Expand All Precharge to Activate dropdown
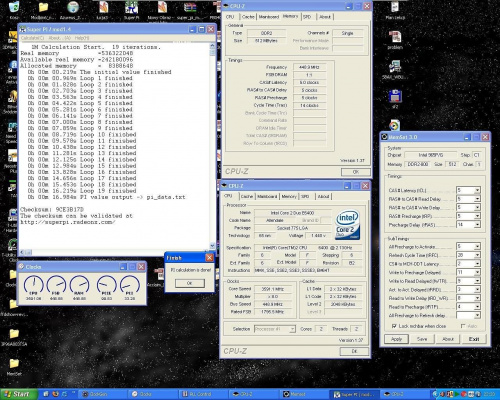Viewport: 500px width, 400px height. 477,246
